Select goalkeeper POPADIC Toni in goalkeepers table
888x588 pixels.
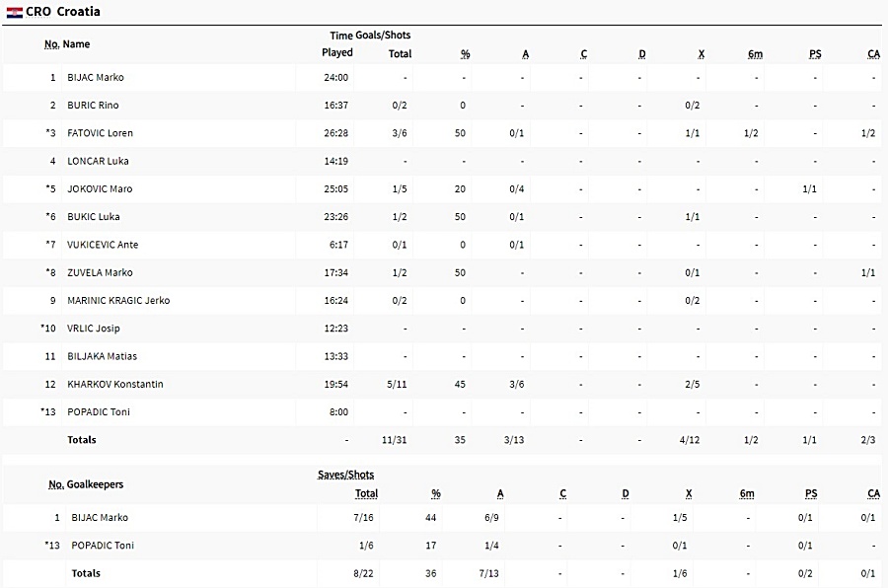103,545
